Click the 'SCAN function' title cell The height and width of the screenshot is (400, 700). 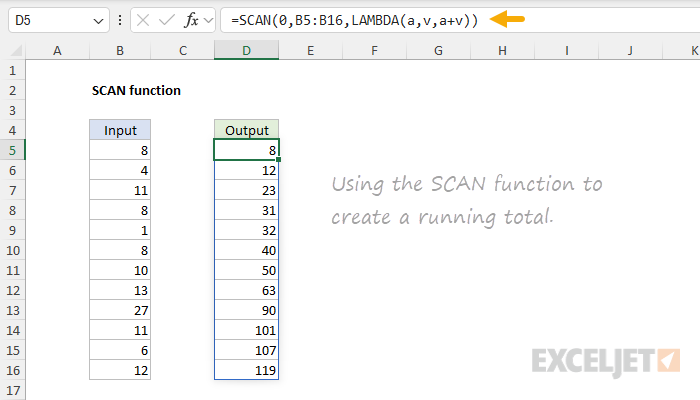click(136, 91)
